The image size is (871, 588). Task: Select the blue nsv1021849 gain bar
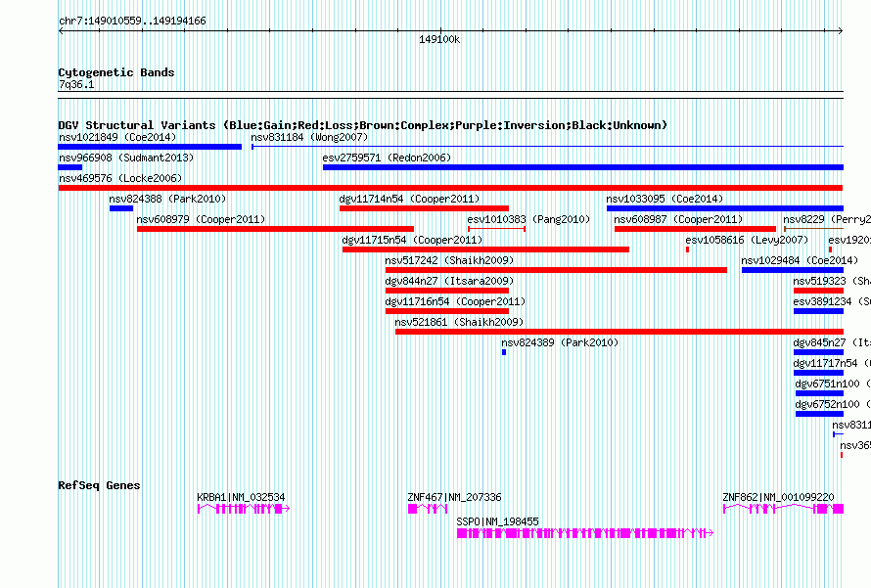[x=150, y=147]
